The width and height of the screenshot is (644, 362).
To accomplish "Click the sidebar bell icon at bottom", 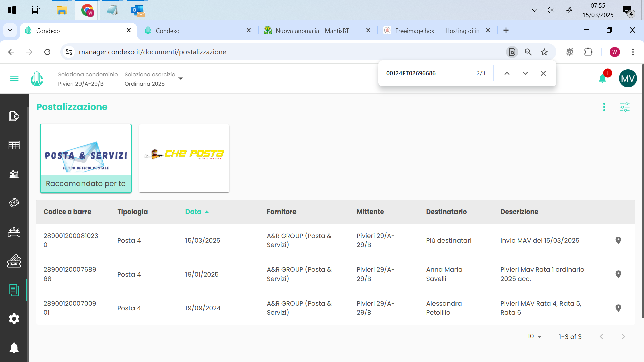I will (14, 348).
